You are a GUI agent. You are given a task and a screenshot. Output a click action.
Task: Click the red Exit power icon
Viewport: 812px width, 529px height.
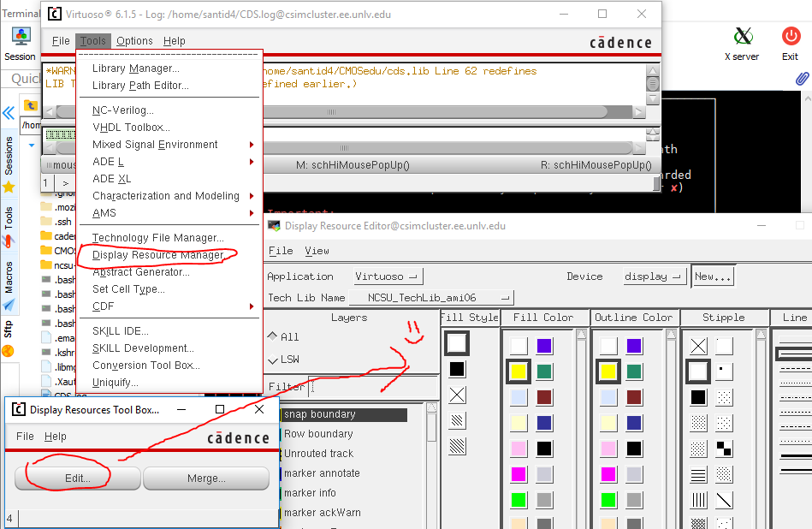tap(791, 36)
